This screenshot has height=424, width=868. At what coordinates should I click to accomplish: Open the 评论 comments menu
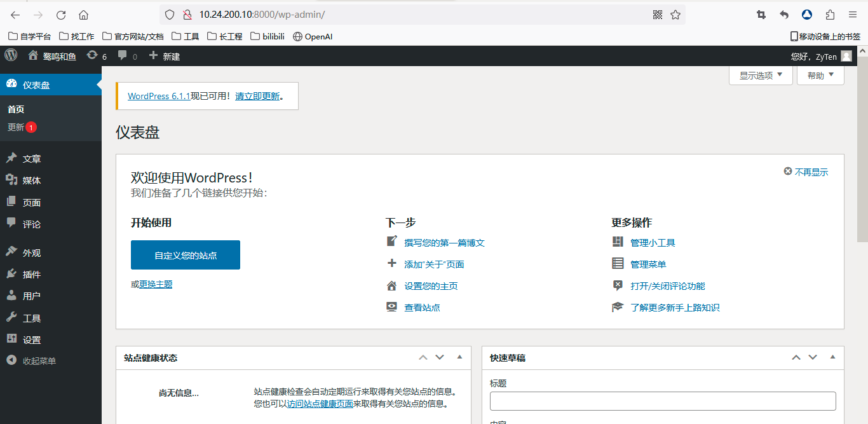pos(51,224)
